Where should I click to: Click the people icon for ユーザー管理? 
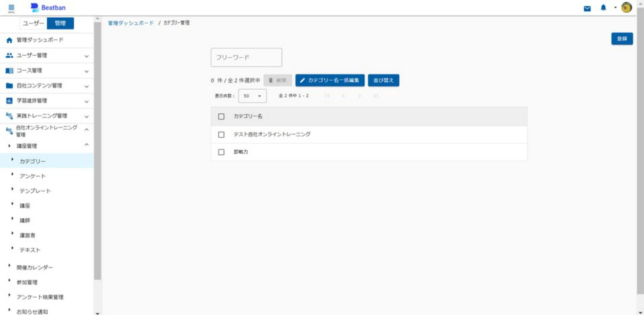(9, 56)
